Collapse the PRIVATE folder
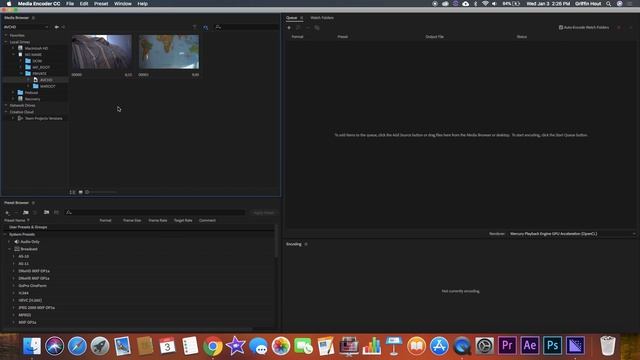The width and height of the screenshot is (640, 360). click(21, 73)
